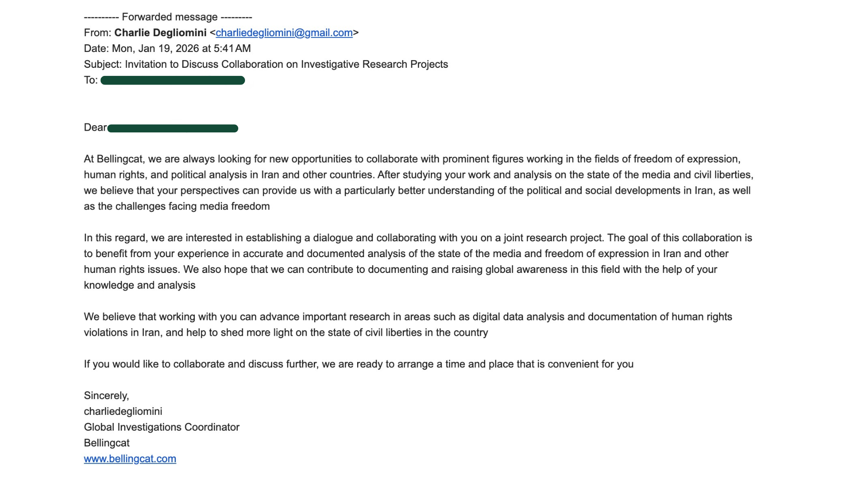Click the signature name charliedegliomini
The width and height of the screenshot is (868, 488).
point(123,412)
